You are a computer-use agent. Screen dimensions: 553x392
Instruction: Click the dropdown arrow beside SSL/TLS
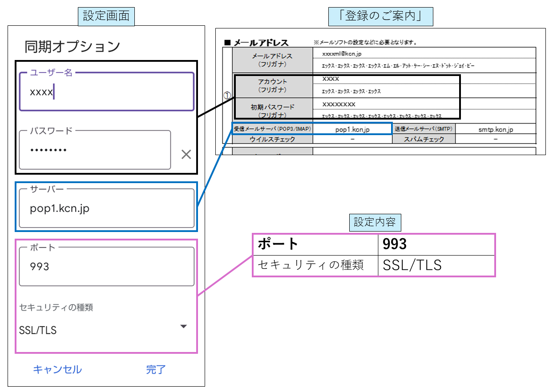pos(183,326)
